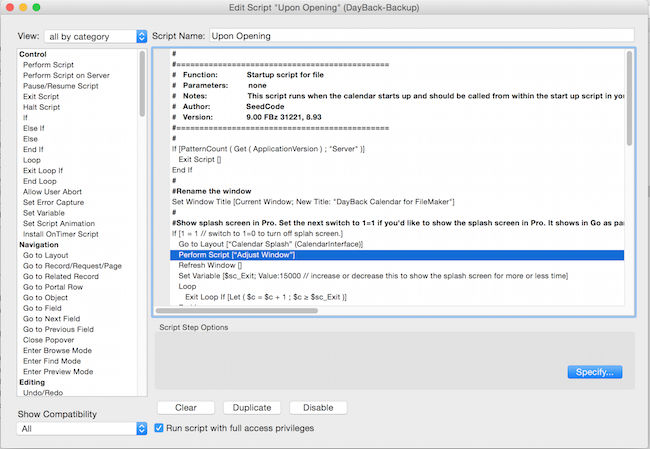The image size is (650, 449).
Task: Select the '# Version: 9.00 FBz' comment line
Action: tap(247, 117)
